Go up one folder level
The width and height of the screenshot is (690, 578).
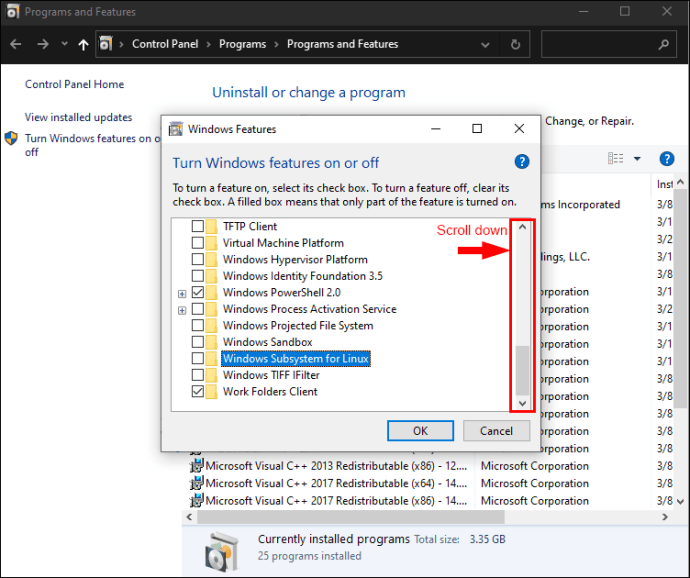[x=83, y=44]
